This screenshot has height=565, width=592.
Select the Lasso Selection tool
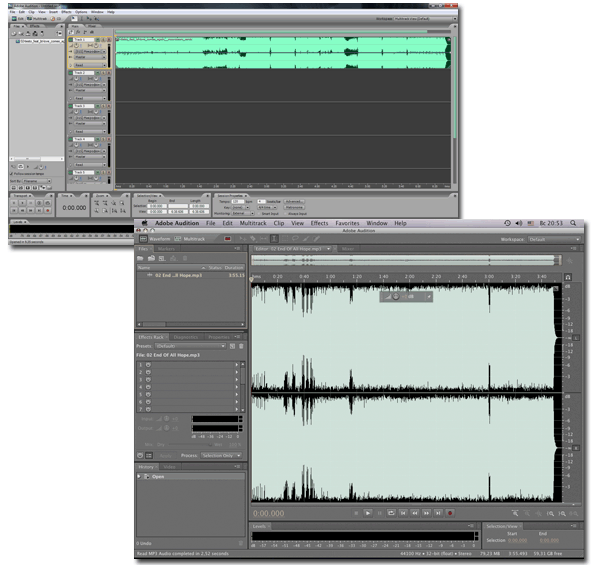click(295, 239)
